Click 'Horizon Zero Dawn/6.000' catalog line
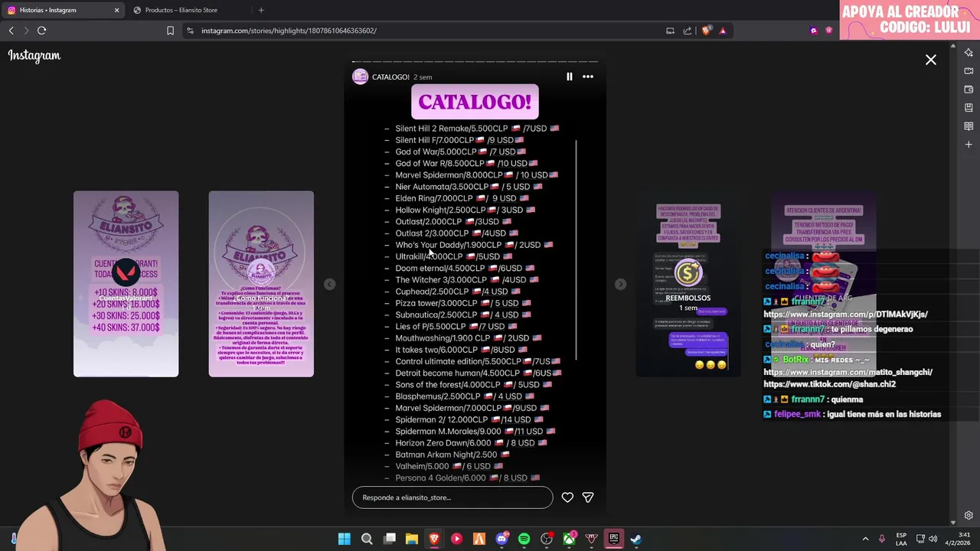 click(x=471, y=443)
